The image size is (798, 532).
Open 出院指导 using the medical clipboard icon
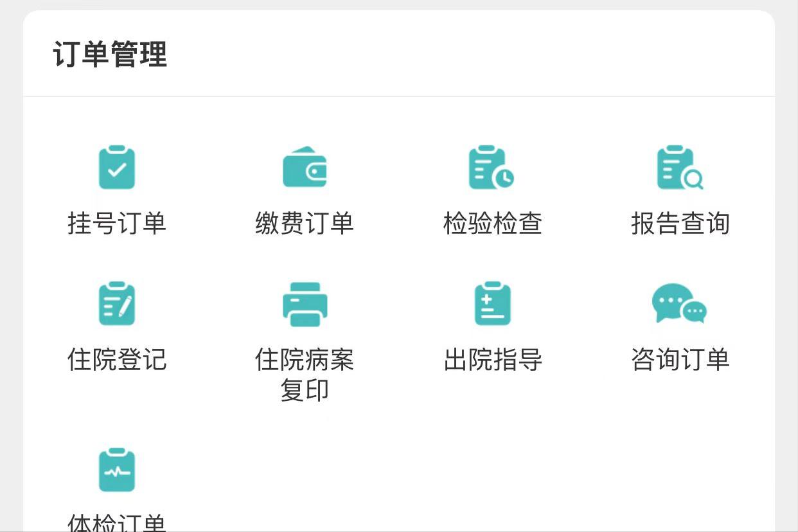(492, 304)
